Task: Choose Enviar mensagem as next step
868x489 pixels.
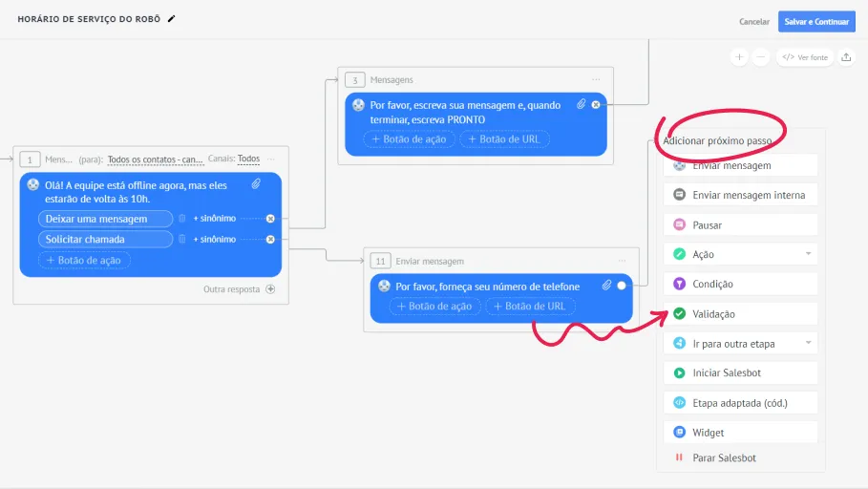Action: pyautogui.click(x=740, y=165)
